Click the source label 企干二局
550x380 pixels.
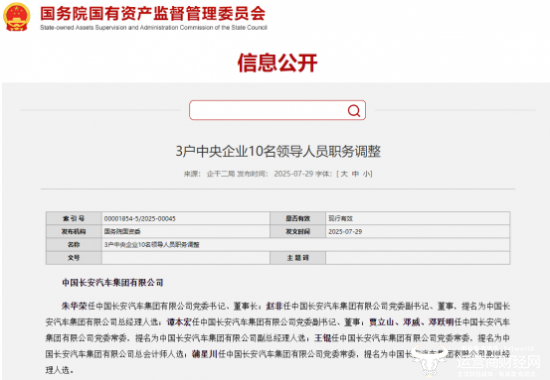click(221, 174)
